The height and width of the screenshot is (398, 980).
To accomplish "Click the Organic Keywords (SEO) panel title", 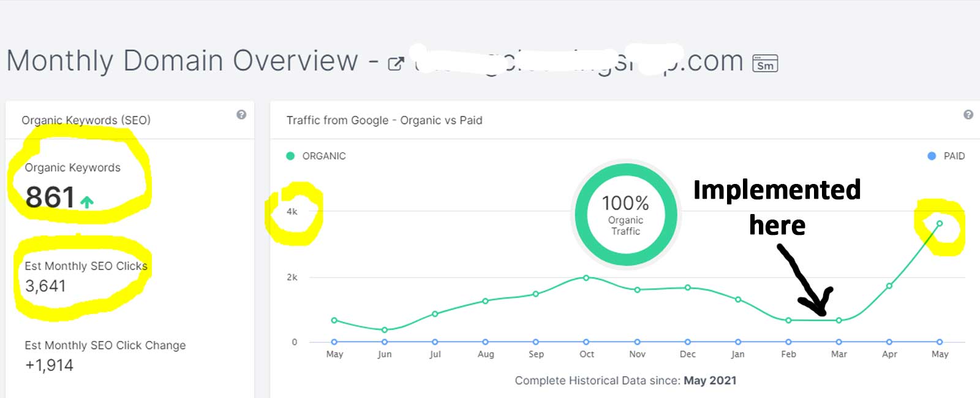I will tap(86, 120).
